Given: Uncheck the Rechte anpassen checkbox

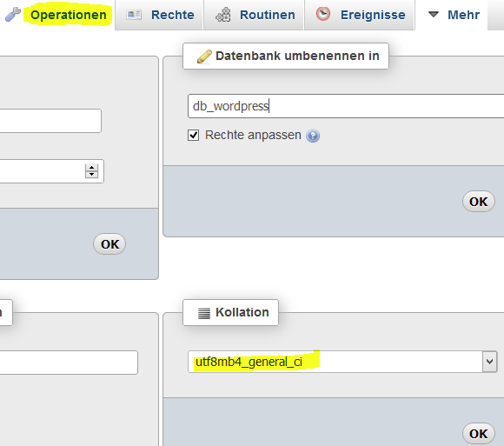Looking at the screenshot, I should tap(193, 136).
